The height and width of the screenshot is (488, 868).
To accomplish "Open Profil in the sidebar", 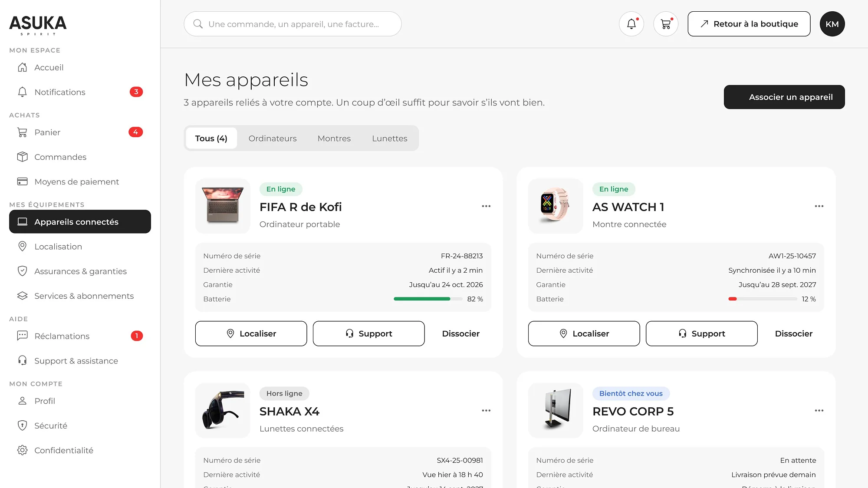I will [80, 401].
